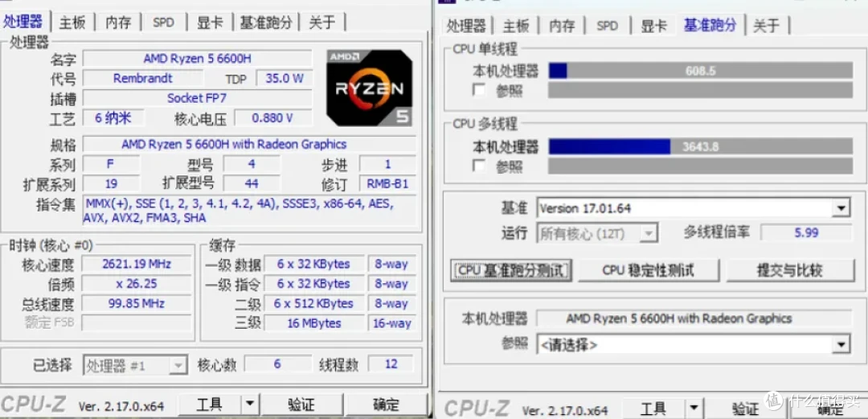Switch to the 主板 tab in left window
Screen dimensions: 868x419
coord(72,23)
